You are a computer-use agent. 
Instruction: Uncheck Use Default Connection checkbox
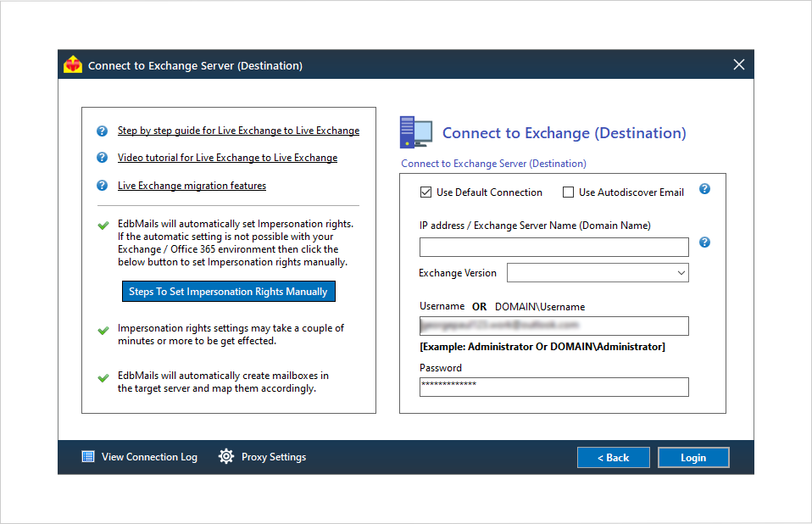(x=425, y=192)
